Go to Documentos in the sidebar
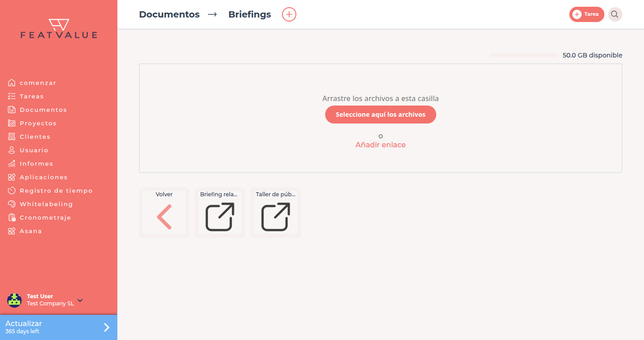The height and width of the screenshot is (340, 644). coord(37,110)
